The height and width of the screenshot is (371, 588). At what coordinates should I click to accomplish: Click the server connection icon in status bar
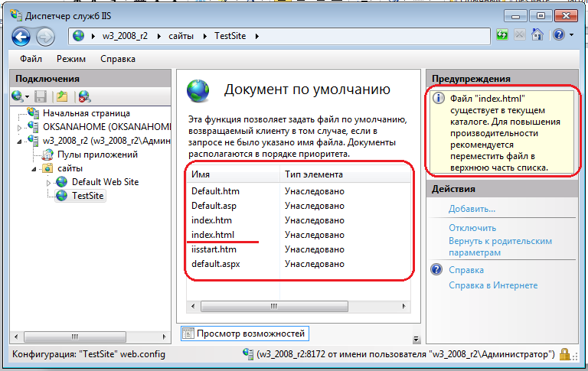248,353
